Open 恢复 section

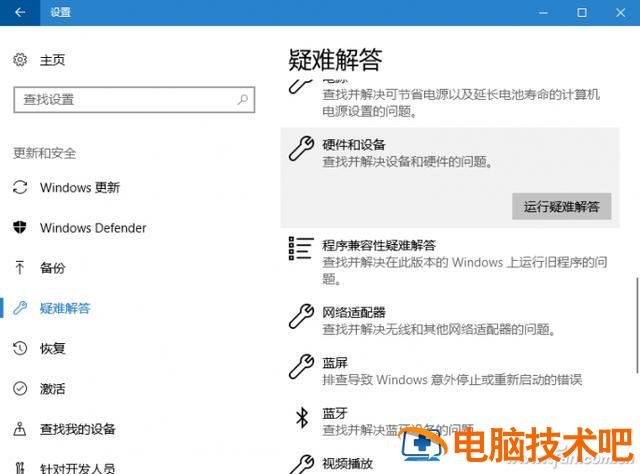point(52,348)
